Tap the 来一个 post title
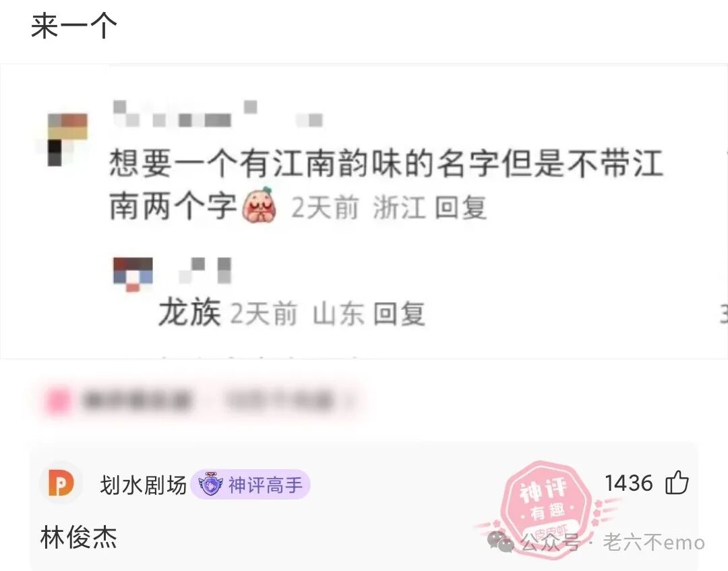 74,26
